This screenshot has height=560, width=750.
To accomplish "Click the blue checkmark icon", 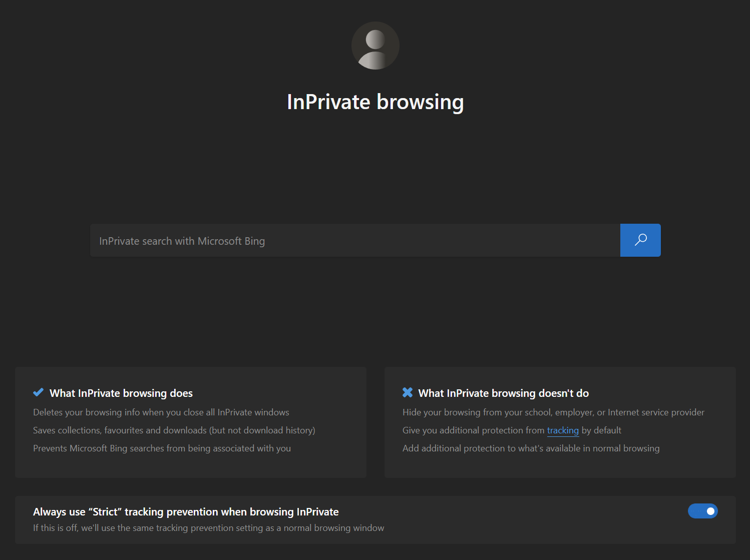I will [38, 393].
